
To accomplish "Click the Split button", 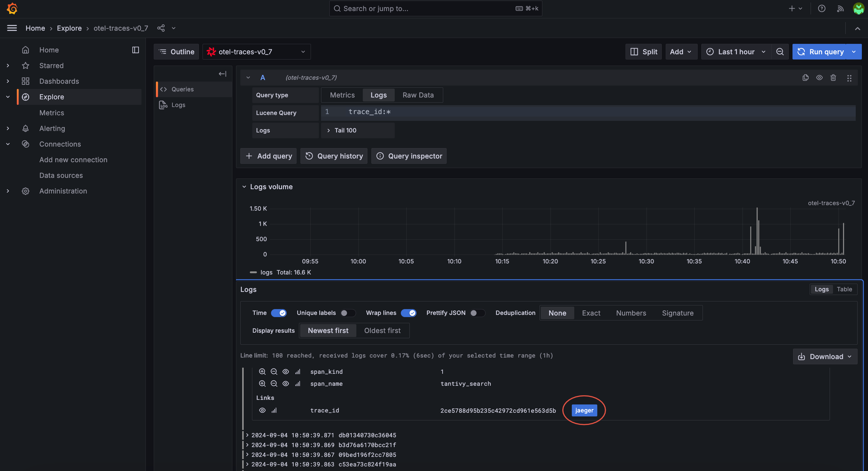I will coord(643,52).
